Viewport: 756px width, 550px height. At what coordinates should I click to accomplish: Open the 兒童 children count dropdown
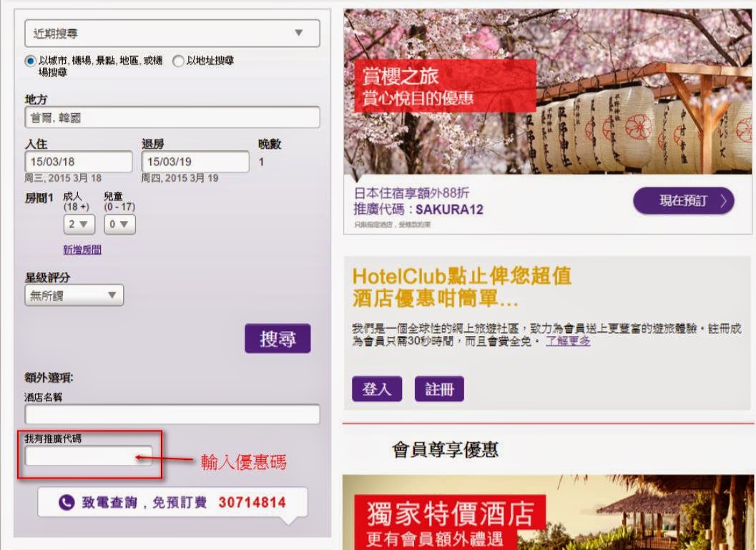click(x=119, y=224)
